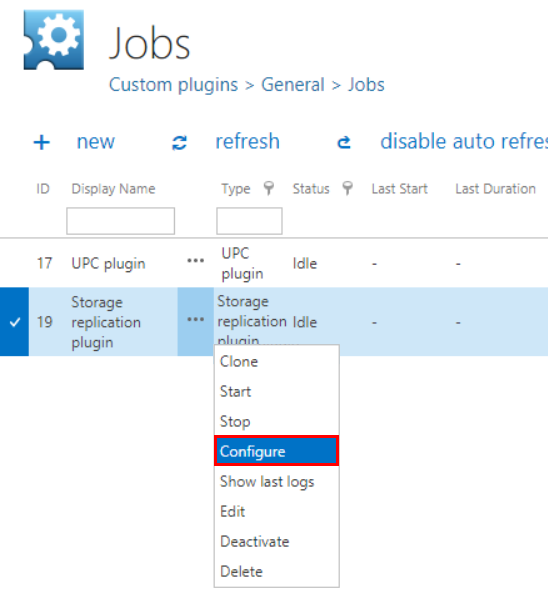
Task: Click the disable auto refresh arrow icon
Action: tap(344, 142)
